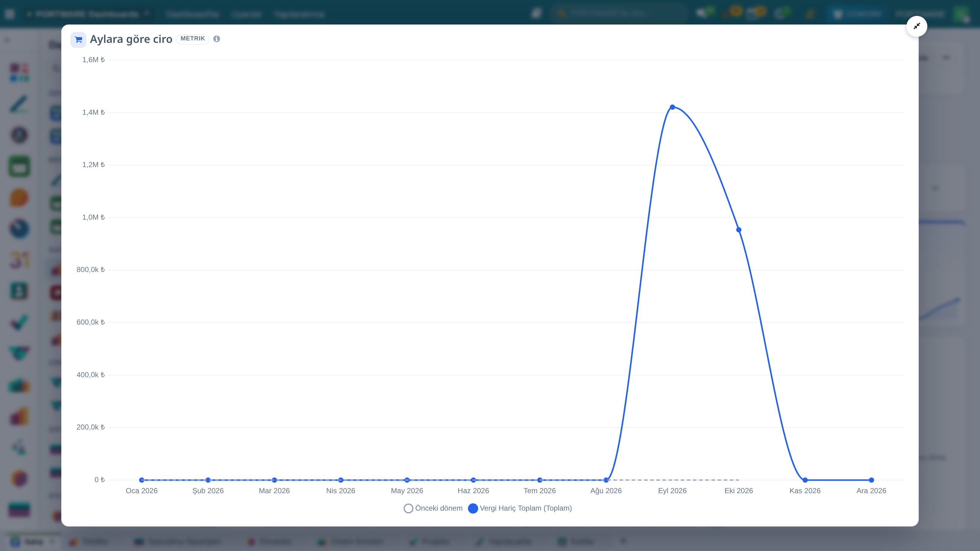This screenshot has height=551, width=980.
Task: Click the 1,4M ₺ y-axis label
Action: coord(93,112)
